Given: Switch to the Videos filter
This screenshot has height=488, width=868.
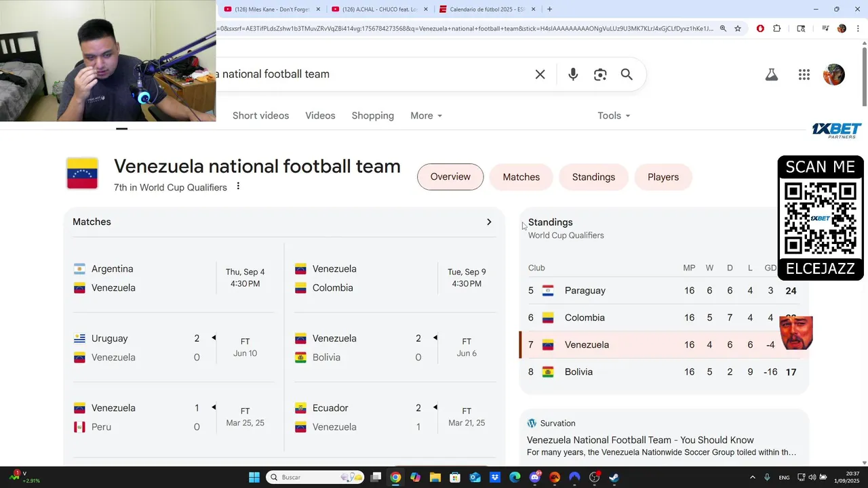Looking at the screenshot, I should pos(320,116).
